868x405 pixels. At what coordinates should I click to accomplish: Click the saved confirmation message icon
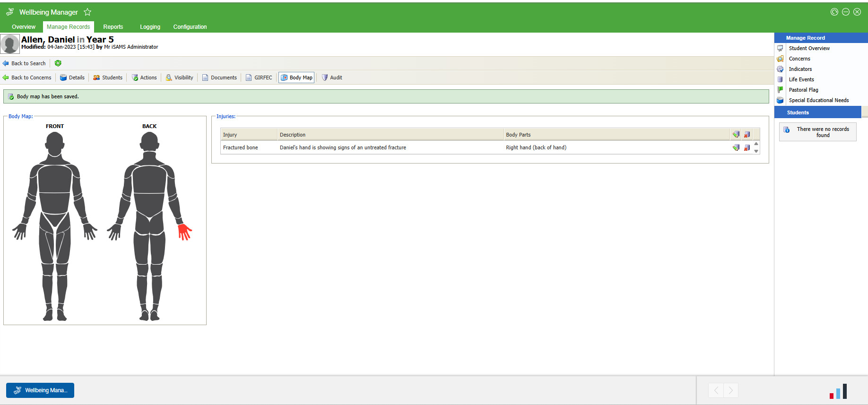[11, 96]
